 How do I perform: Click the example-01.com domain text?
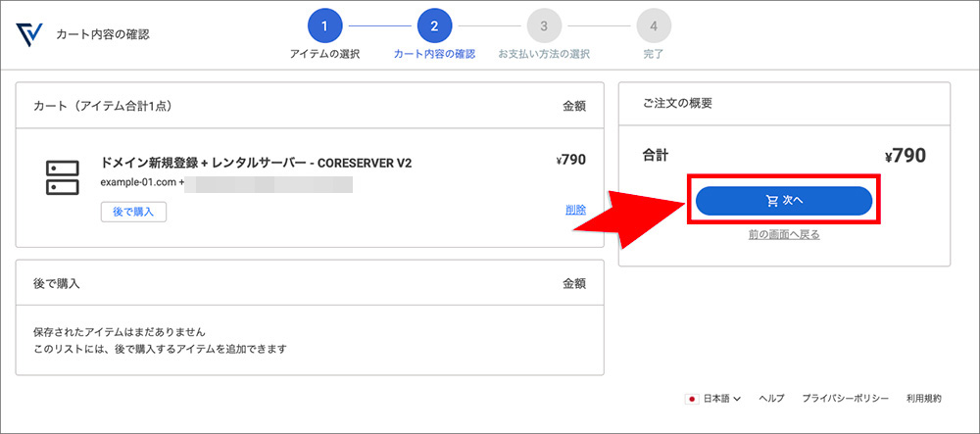point(138,183)
